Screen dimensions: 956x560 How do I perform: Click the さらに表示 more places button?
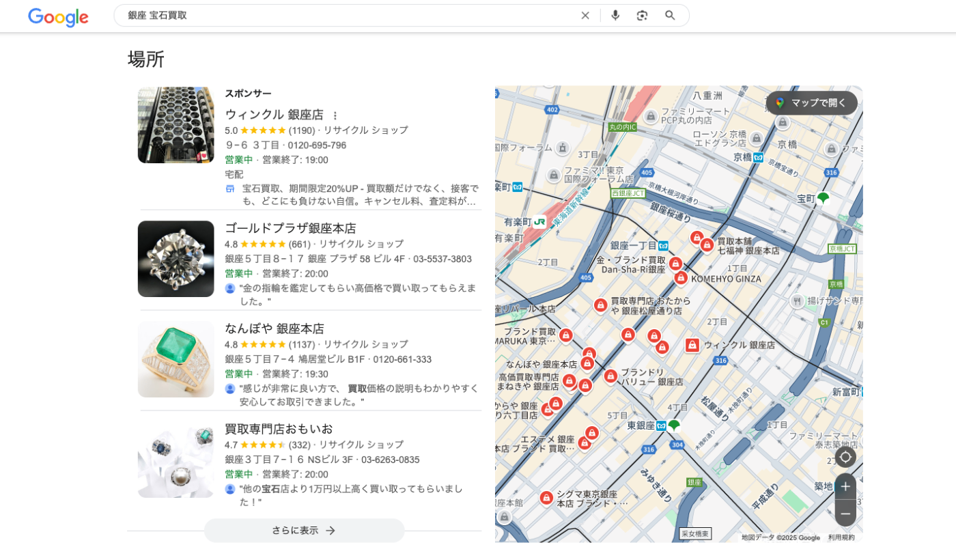[305, 531]
